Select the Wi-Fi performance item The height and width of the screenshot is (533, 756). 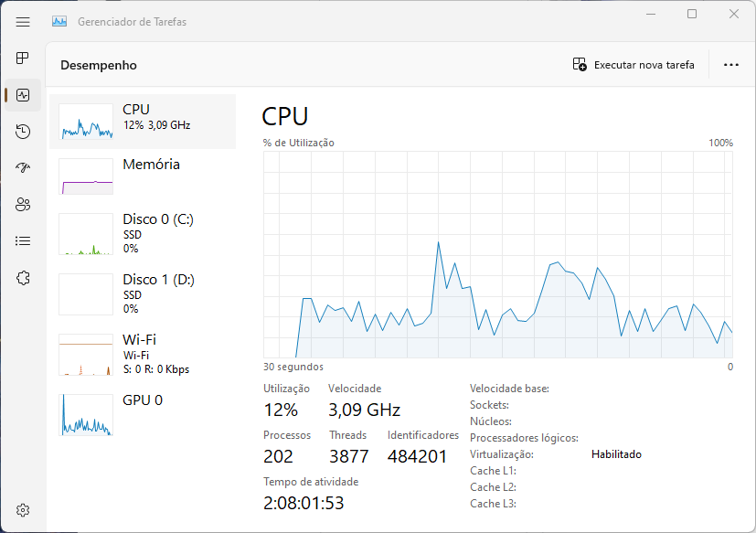(143, 355)
